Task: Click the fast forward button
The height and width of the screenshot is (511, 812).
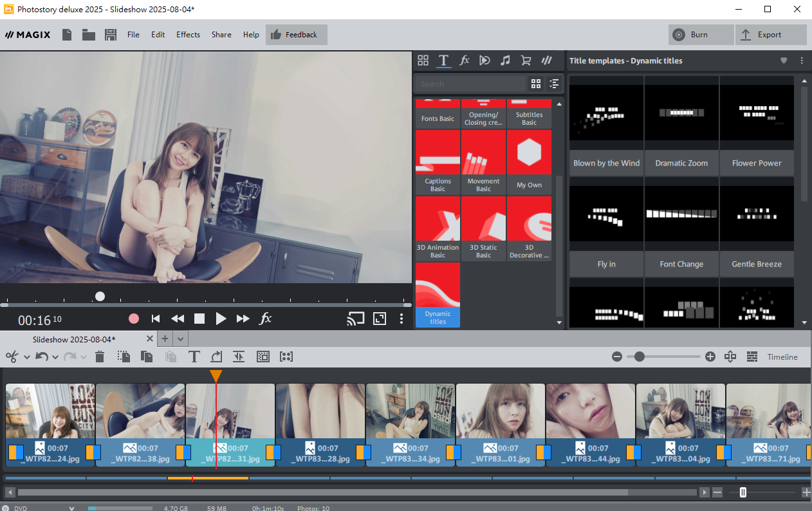Action: 243,319
